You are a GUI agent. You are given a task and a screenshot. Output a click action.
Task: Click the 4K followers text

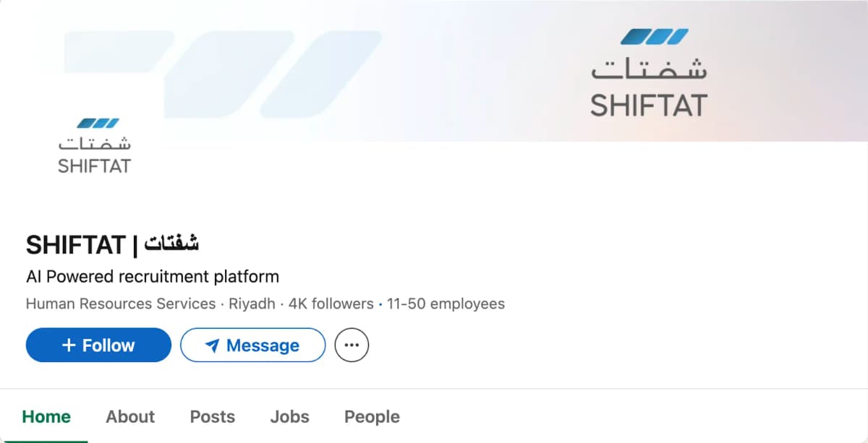point(331,304)
